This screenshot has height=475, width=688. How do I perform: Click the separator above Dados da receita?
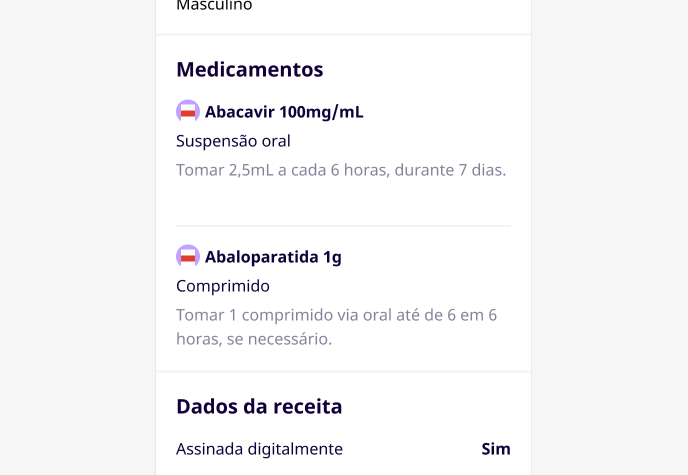point(343,372)
